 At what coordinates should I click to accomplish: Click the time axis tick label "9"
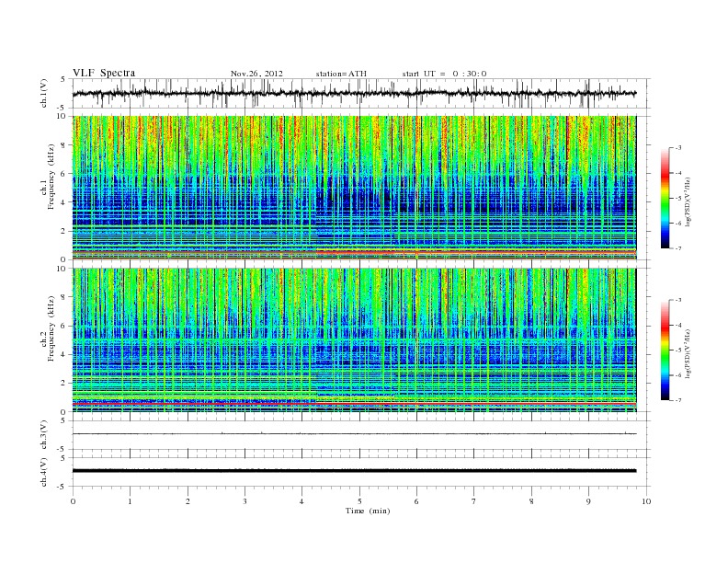point(588,501)
